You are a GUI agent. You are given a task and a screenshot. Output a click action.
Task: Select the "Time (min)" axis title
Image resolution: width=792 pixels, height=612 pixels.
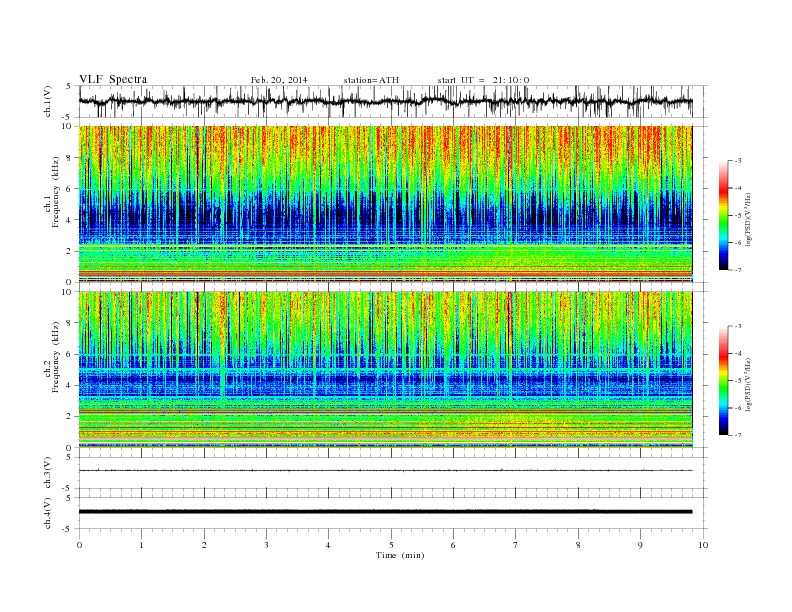tap(400, 555)
